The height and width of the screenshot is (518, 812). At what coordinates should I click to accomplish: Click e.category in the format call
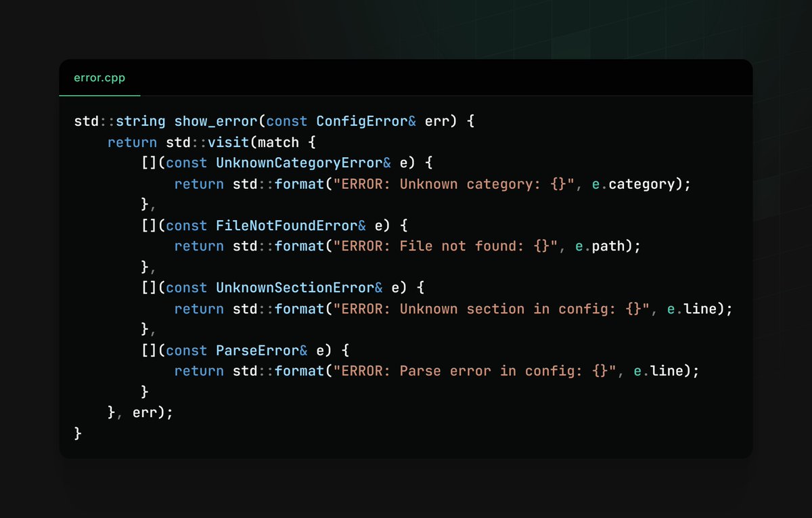point(633,184)
